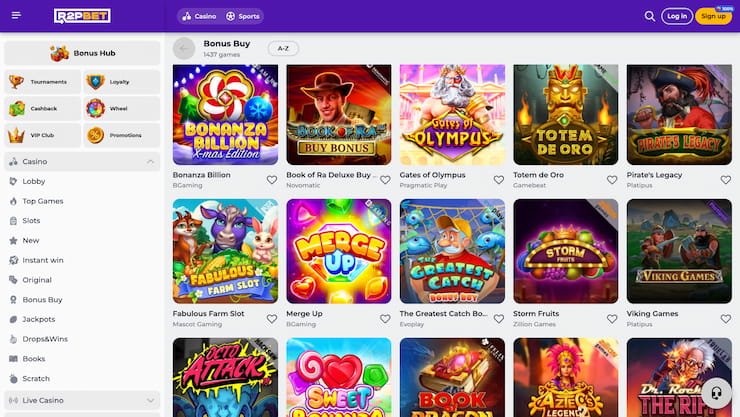The height and width of the screenshot is (417, 740).
Task: Collapse the Casino sidebar section
Action: tap(150, 162)
